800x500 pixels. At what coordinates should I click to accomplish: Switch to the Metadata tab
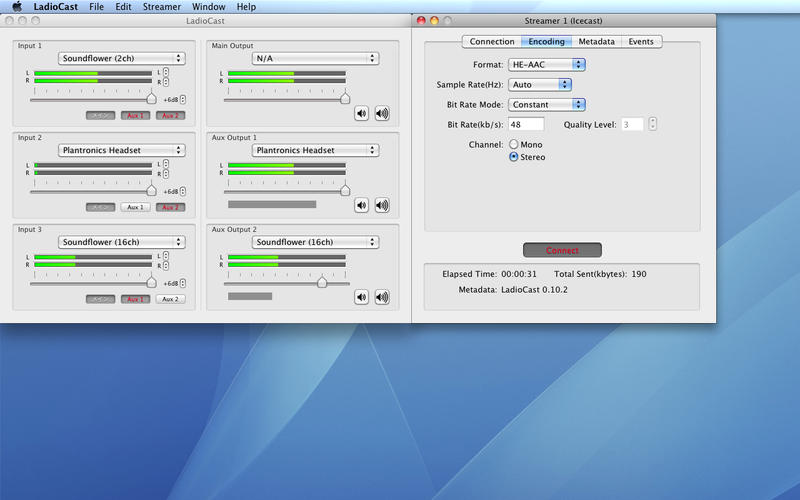pyautogui.click(x=596, y=42)
